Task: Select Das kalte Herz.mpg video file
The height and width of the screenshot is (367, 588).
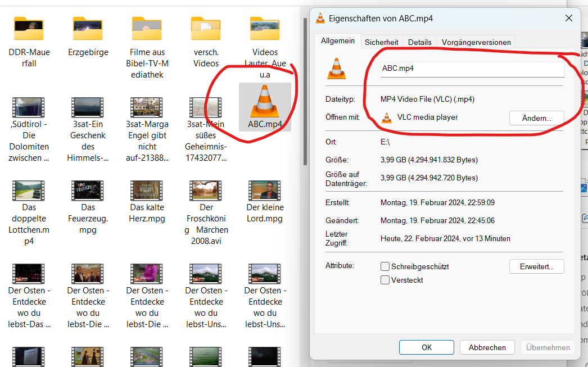Action: tap(147, 191)
